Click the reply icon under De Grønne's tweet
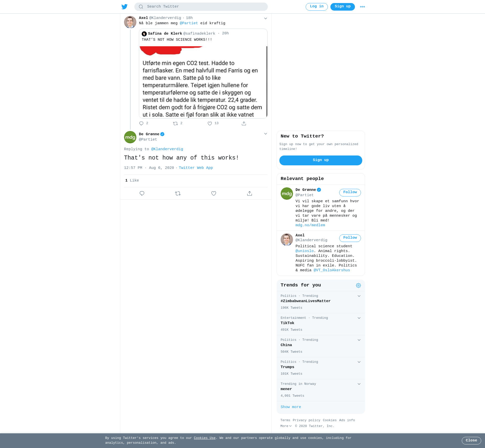Image resolution: width=485 pixels, height=448 pixels. 142,193
